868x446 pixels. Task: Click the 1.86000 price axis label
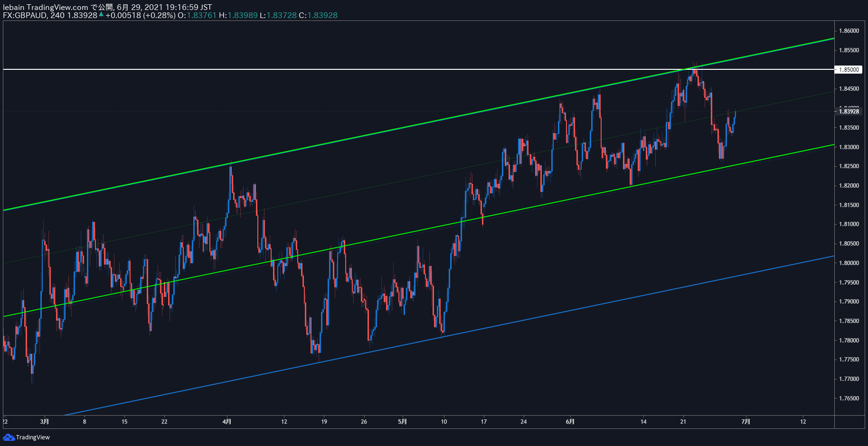tap(849, 31)
